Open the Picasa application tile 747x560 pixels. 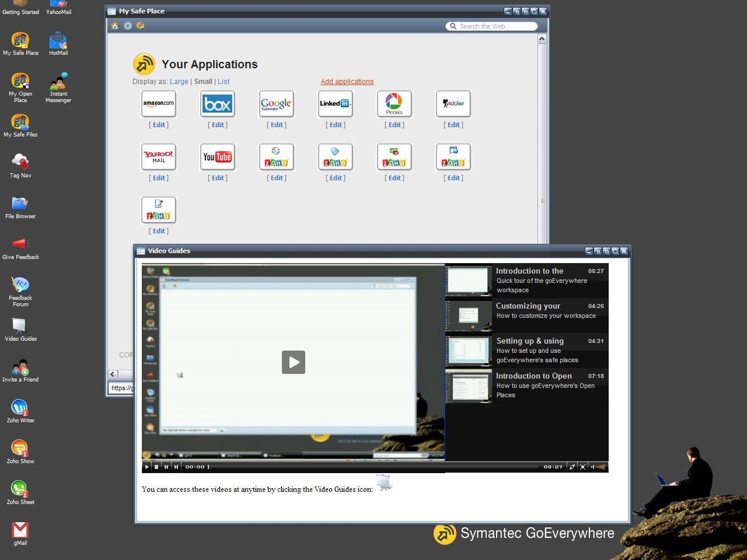[395, 104]
